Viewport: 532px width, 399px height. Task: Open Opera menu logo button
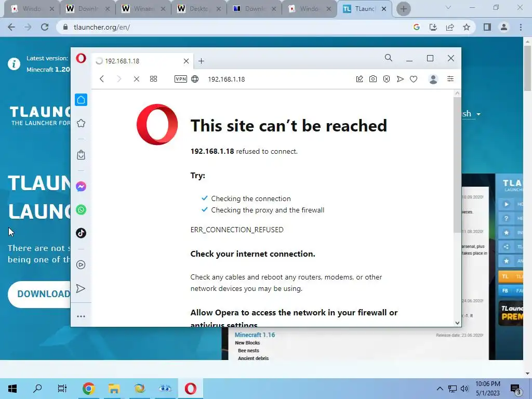[x=81, y=58]
